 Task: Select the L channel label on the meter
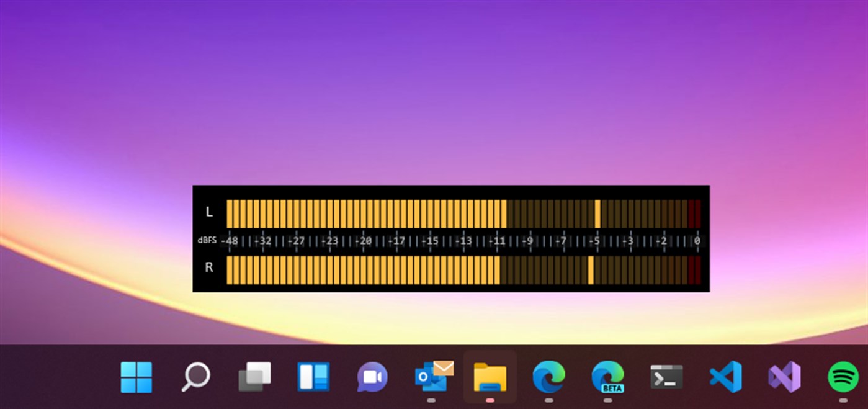pos(209,211)
